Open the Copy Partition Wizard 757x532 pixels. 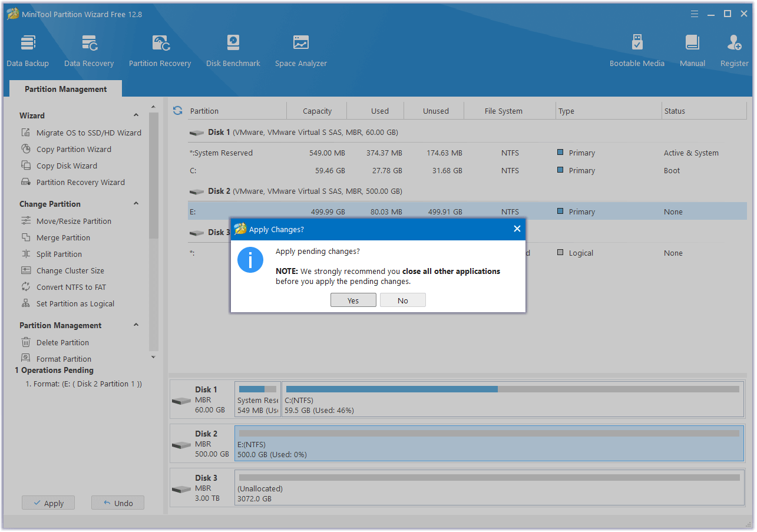(x=66, y=149)
